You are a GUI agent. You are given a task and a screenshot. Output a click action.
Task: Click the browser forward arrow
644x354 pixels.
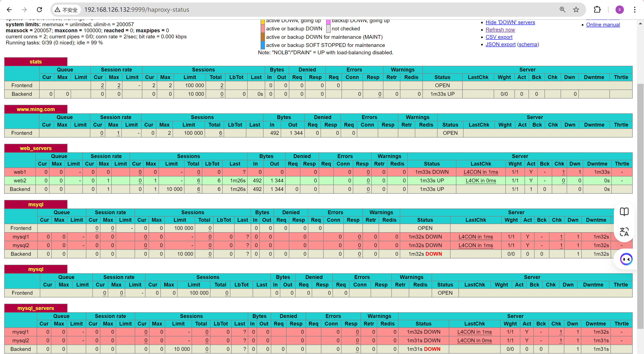(x=24, y=10)
